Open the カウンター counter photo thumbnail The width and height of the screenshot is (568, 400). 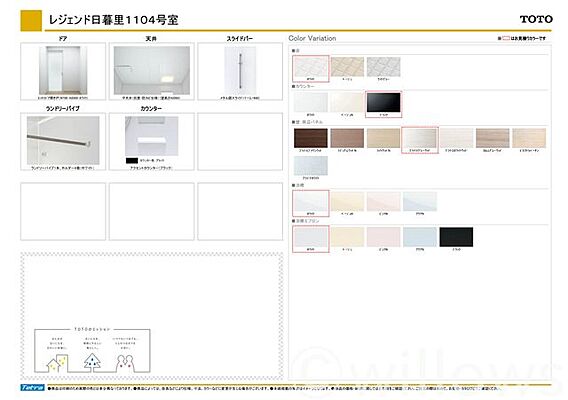pyautogui.click(x=152, y=136)
